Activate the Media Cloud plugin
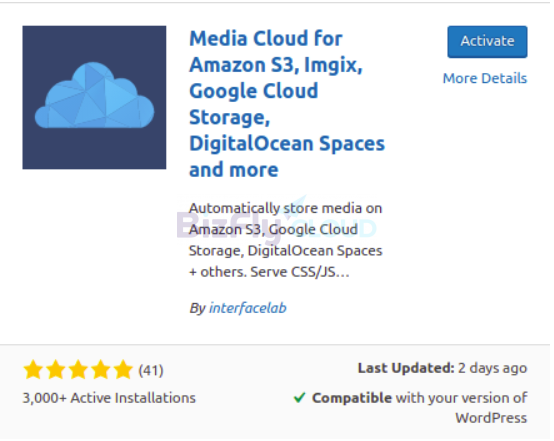 pyautogui.click(x=487, y=42)
